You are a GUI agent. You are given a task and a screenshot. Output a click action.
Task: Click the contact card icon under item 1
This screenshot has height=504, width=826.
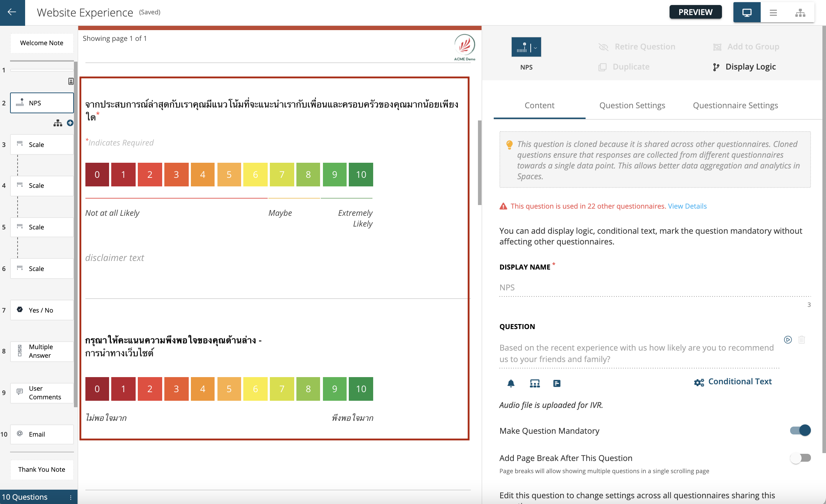click(71, 81)
